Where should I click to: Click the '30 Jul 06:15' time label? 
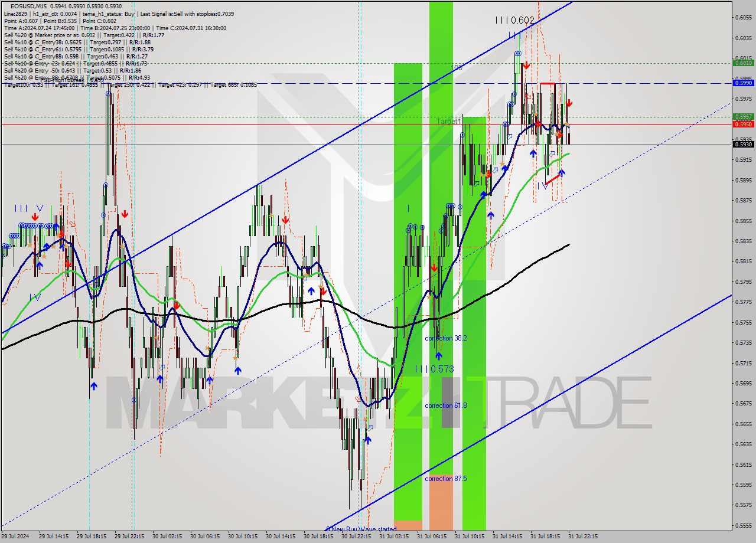(206, 537)
